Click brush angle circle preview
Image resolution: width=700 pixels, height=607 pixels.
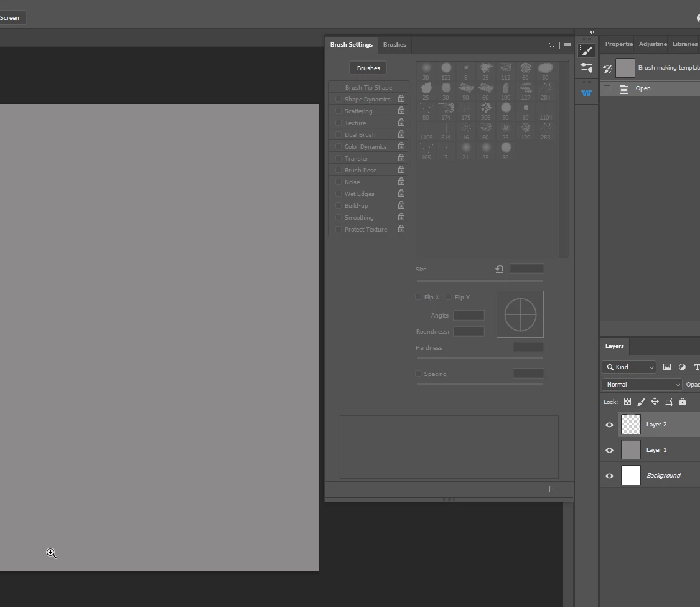[x=520, y=314]
